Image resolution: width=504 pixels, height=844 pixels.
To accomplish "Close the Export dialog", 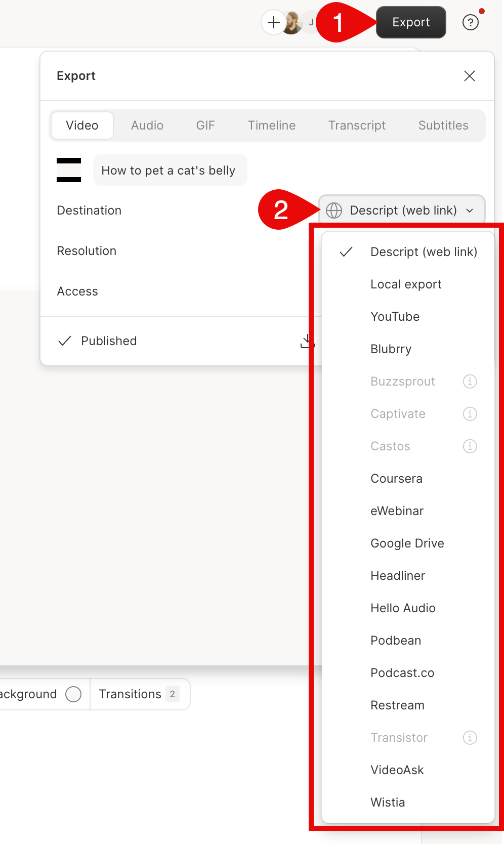I will click(x=469, y=76).
